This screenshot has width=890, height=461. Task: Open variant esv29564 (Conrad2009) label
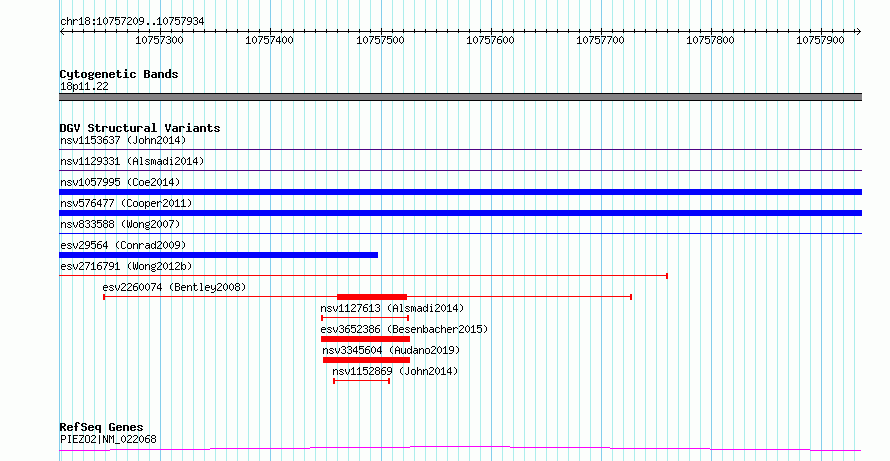tap(123, 245)
